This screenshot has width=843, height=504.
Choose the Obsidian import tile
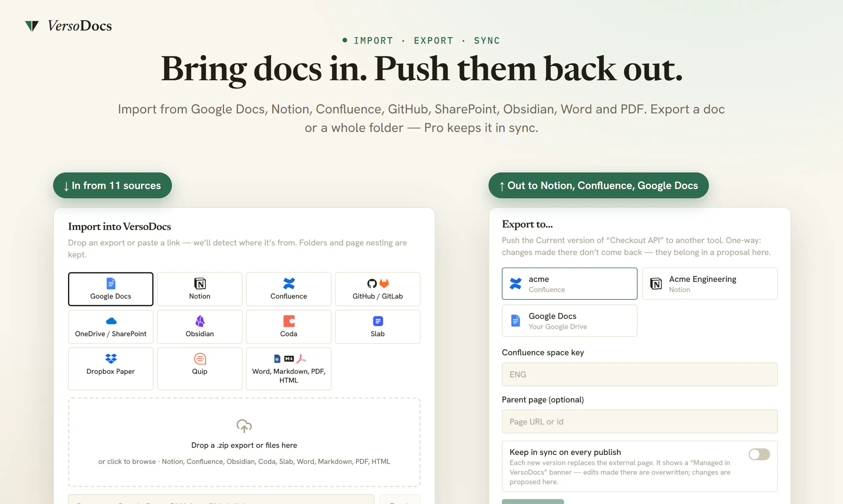pyautogui.click(x=199, y=327)
